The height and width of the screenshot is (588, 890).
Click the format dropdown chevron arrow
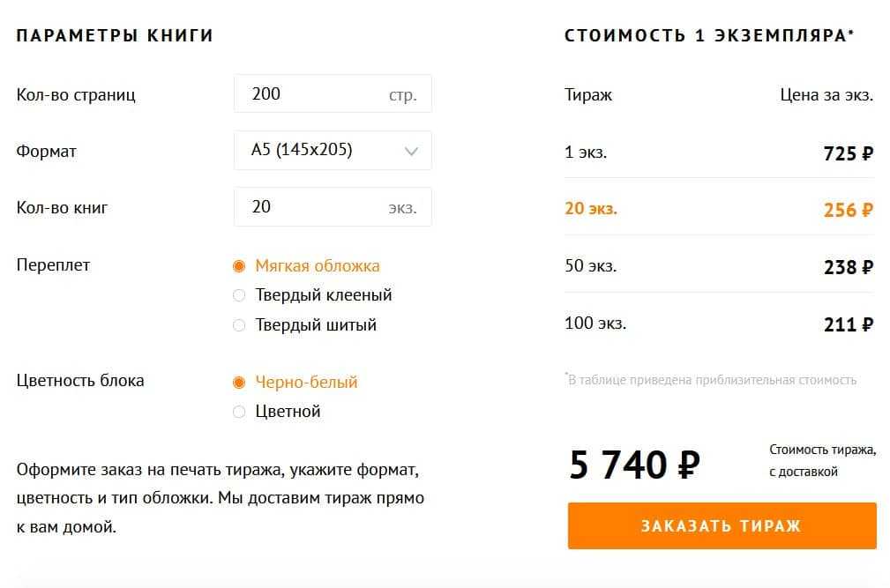tap(411, 152)
